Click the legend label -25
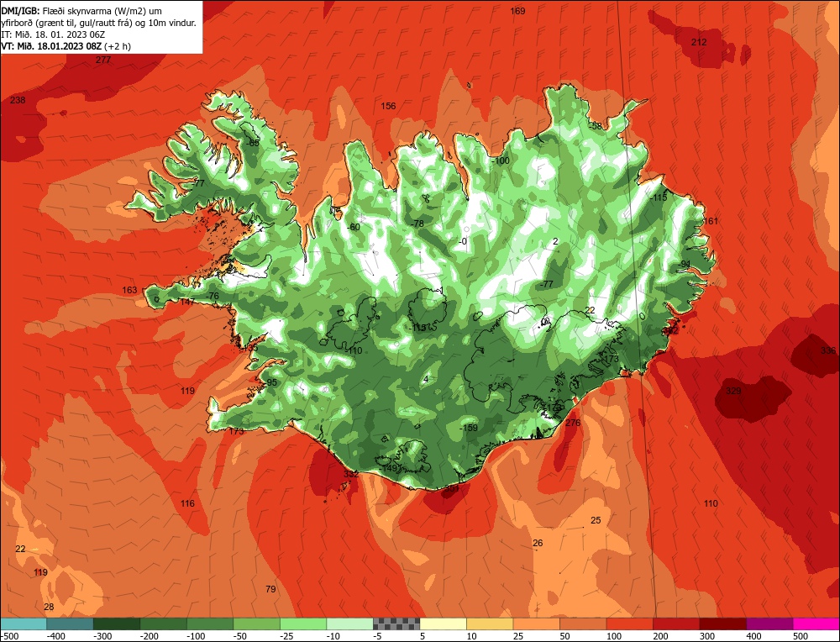Screen dimensions: 840x642 click(287, 636)
